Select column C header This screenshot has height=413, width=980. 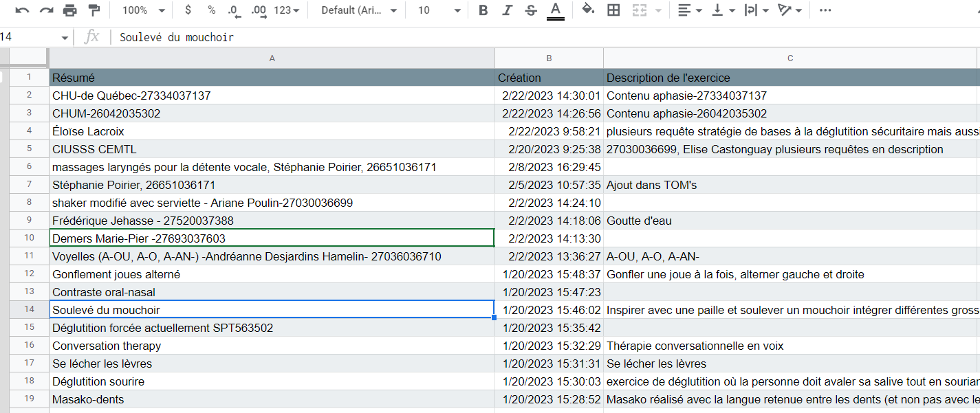click(790, 58)
